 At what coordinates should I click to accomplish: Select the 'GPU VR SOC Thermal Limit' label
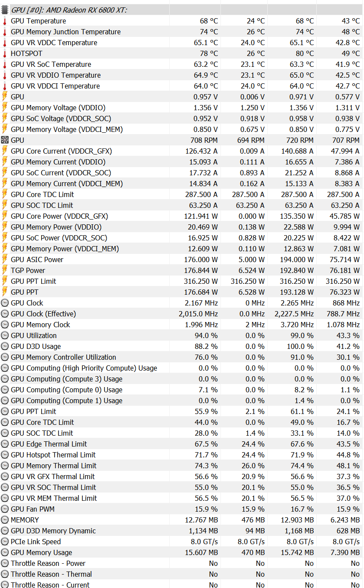point(54,487)
